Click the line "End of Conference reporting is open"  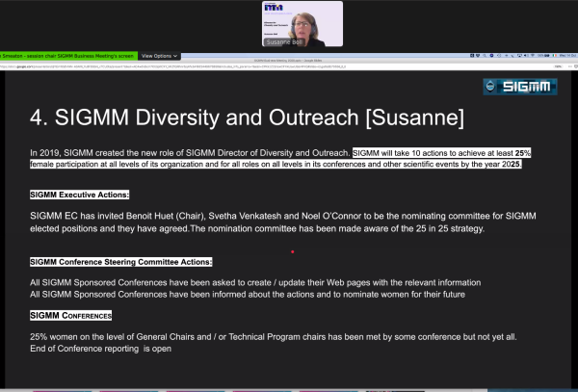pos(100,349)
